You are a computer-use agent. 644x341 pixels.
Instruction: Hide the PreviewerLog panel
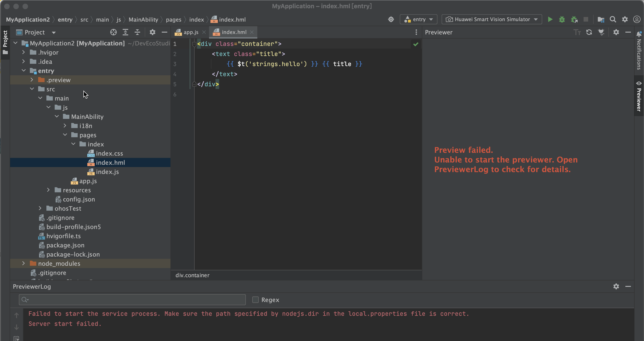[x=628, y=286]
